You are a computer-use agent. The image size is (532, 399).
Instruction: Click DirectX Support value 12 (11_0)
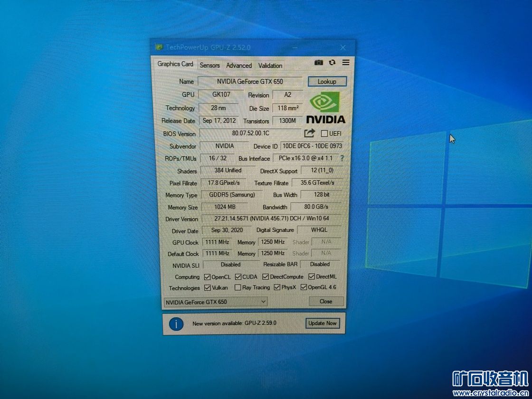(322, 171)
